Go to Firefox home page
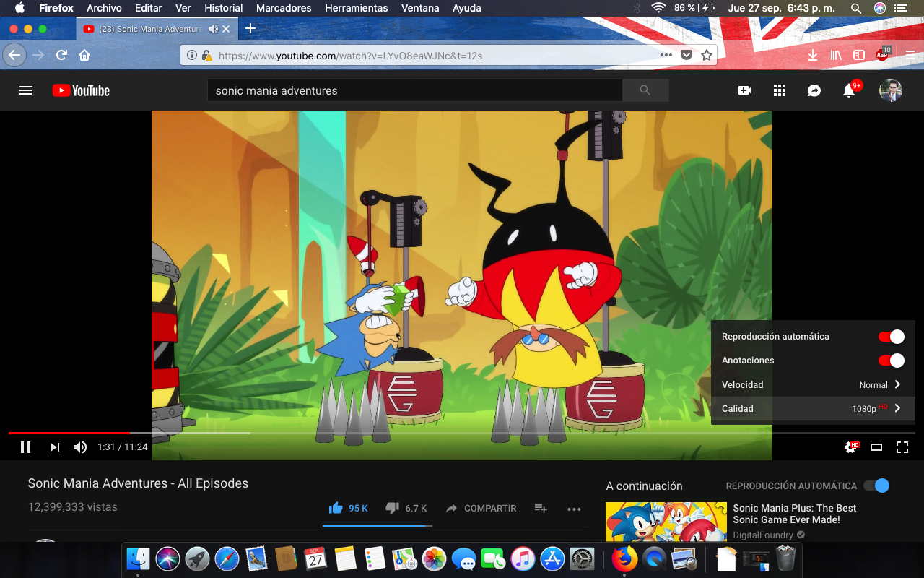924x578 pixels. pos(84,55)
